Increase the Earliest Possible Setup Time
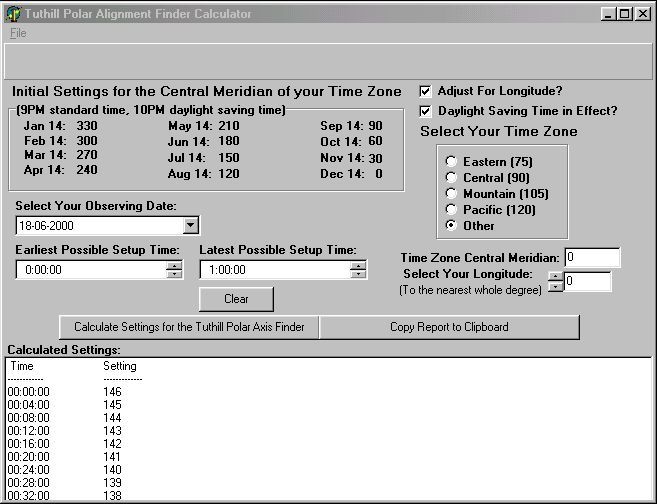 tap(174, 265)
